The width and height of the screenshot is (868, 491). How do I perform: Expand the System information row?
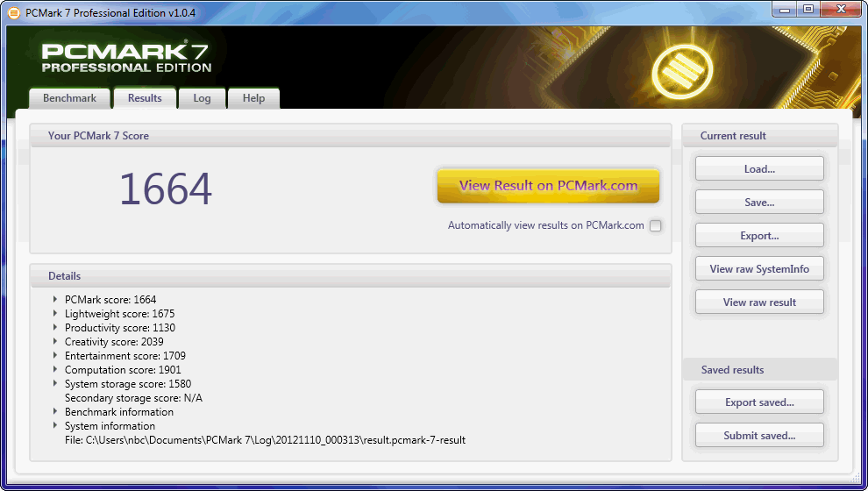click(x=55, y=426)
